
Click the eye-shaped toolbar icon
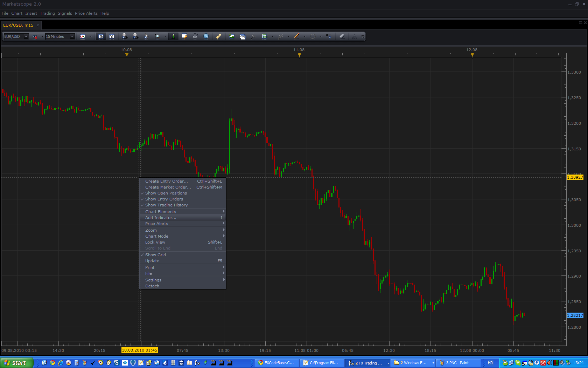(x=195, y=36)
